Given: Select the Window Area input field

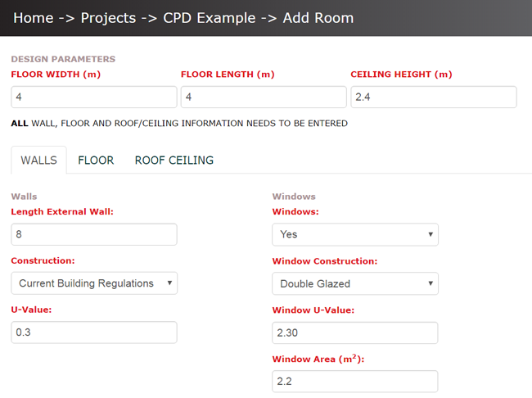Looking at the screenshot, I should click(x=355, y=382).
